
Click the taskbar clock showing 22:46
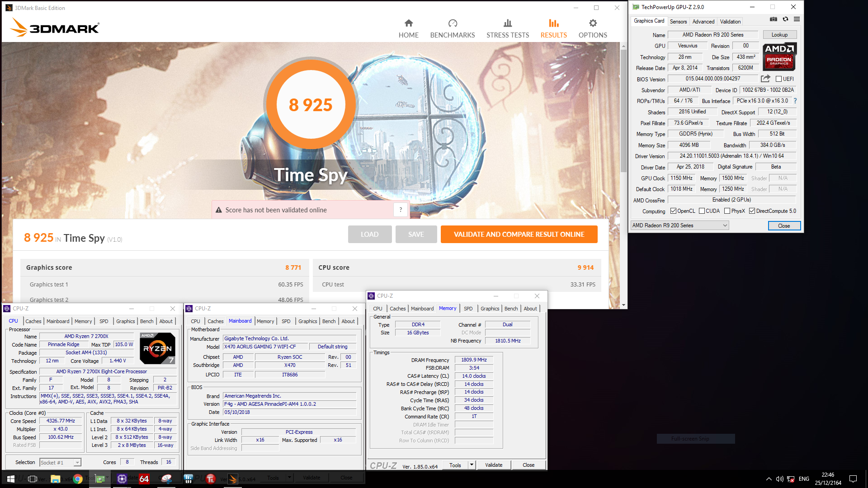[x=828, y=479]
